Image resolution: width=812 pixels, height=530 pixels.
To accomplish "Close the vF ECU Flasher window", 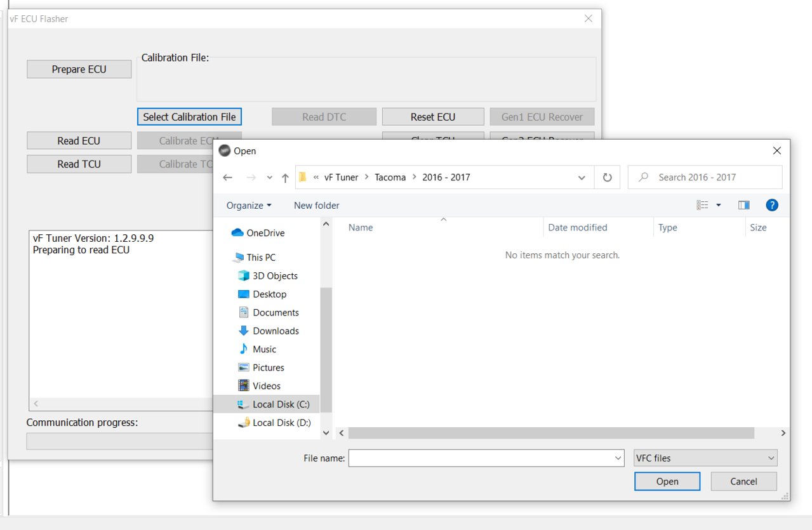I will [x=589, y=18].
